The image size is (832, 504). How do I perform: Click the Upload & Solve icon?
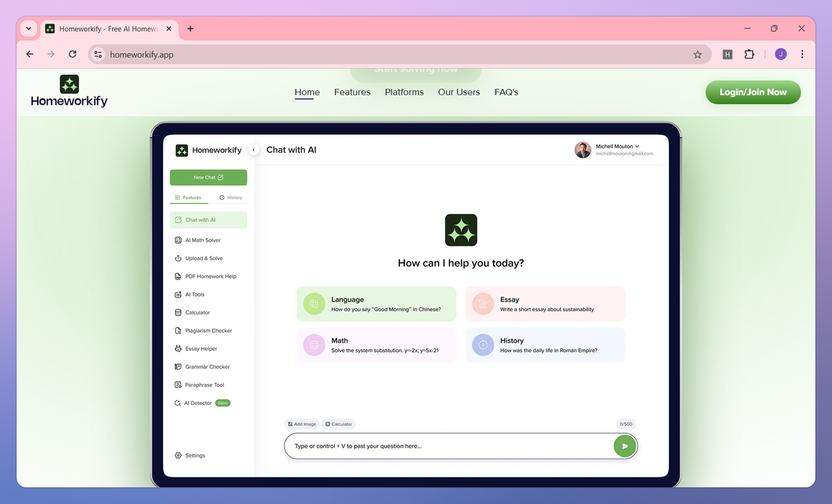pyautogui.click(x=178, y=258)
